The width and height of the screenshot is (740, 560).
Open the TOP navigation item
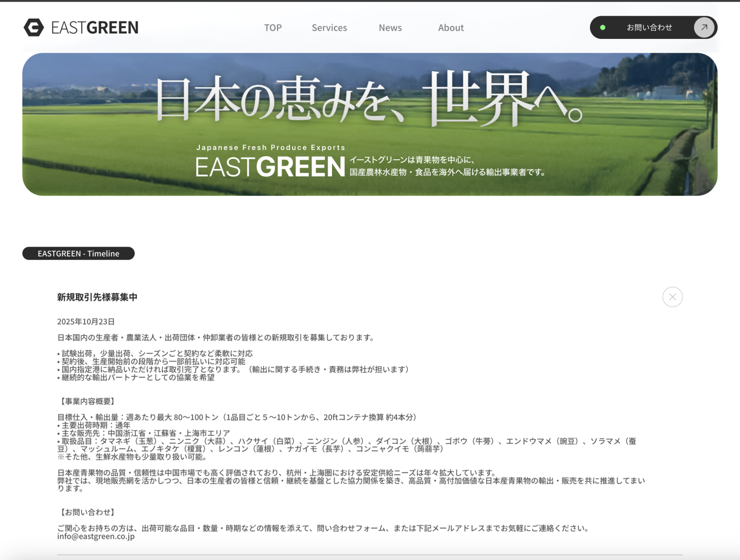tap(273, 28)
